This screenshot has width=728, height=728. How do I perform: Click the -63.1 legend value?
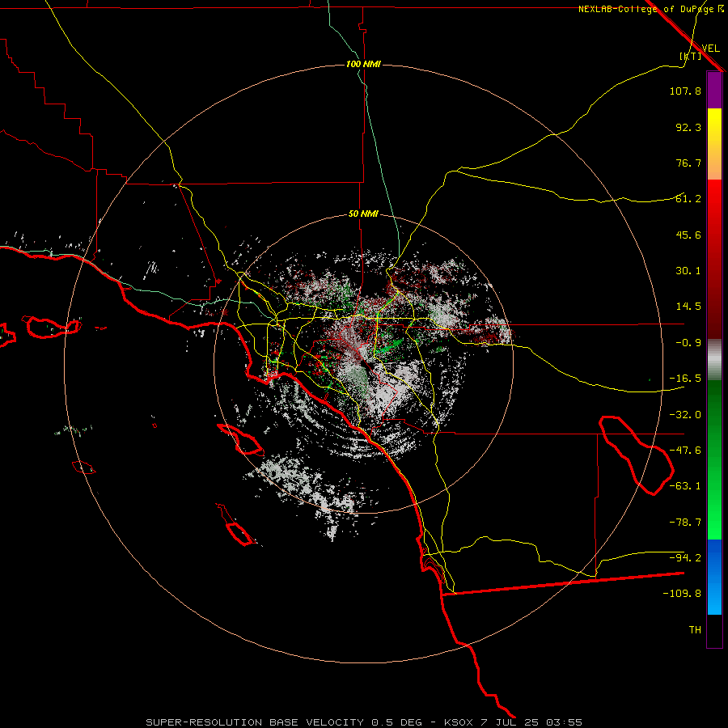coord(685,486)
